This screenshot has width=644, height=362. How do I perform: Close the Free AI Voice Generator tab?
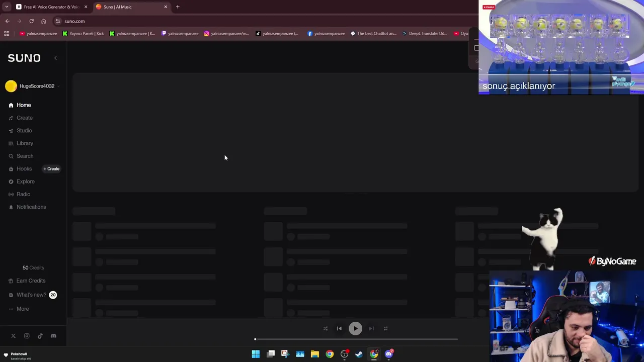click(x=86, y=7)
